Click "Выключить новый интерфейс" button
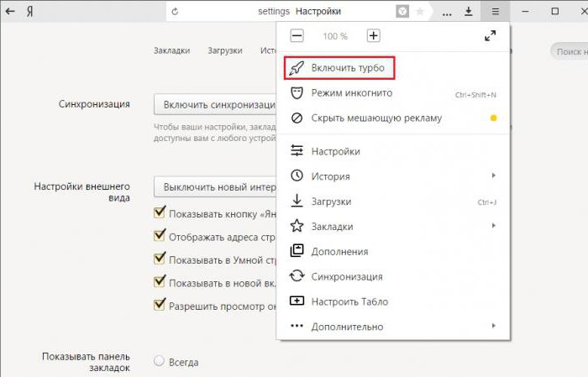Screen dimensions: 588x377 [215, 186]
